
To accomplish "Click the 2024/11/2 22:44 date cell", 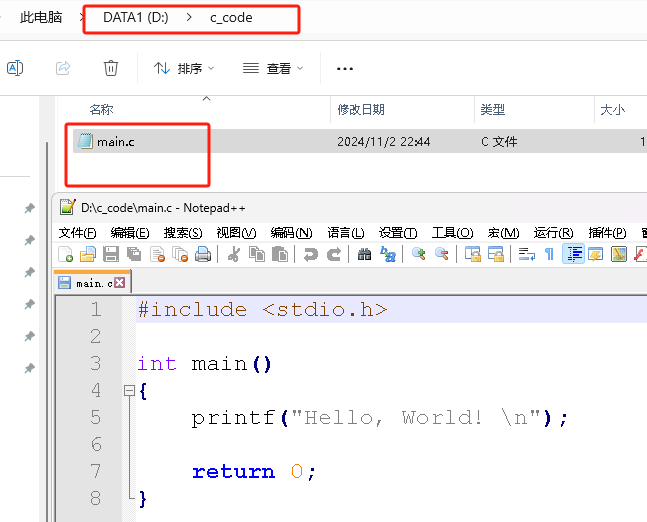I will tap(383, 142).
